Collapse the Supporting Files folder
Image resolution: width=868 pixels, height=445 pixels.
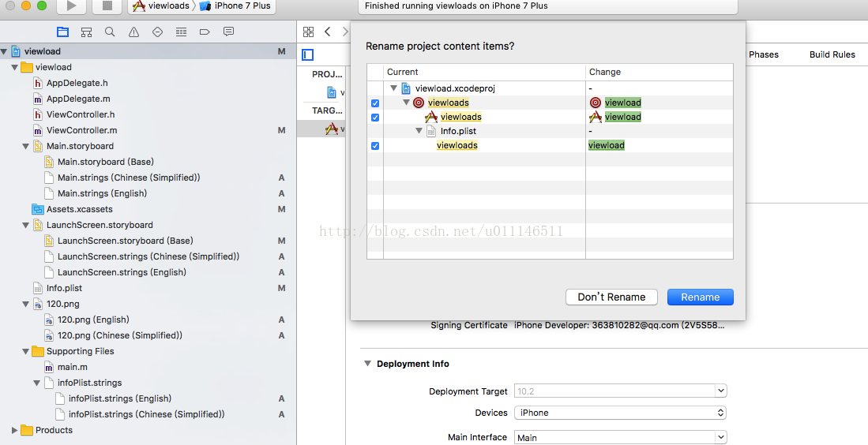(x=26, y=352)
